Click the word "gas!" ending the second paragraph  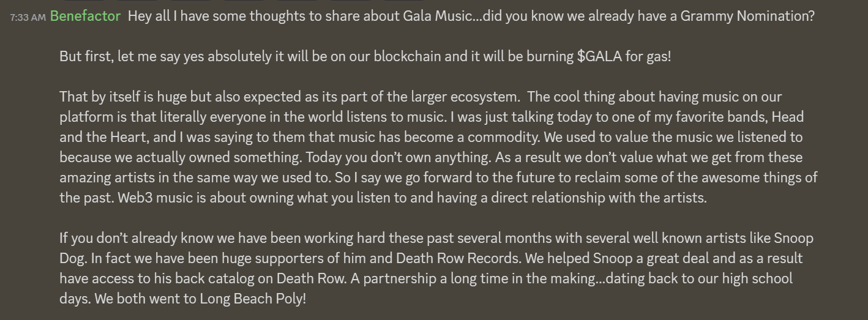[657, 57]
